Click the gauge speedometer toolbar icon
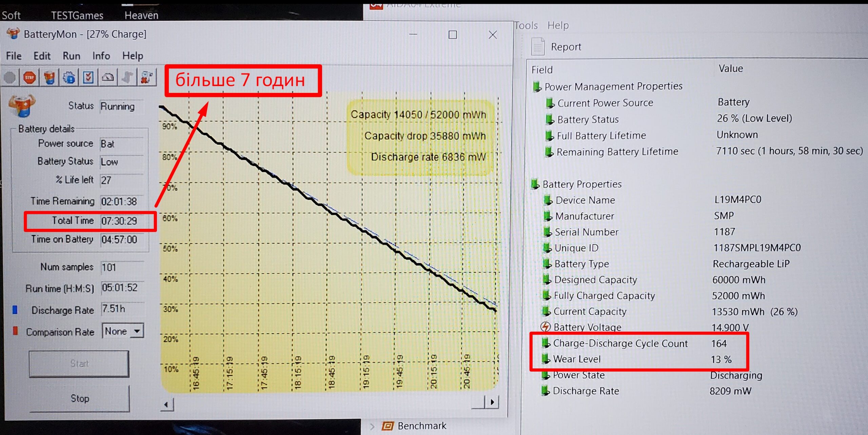Screen dimensions: 868x435 point(108,78)
